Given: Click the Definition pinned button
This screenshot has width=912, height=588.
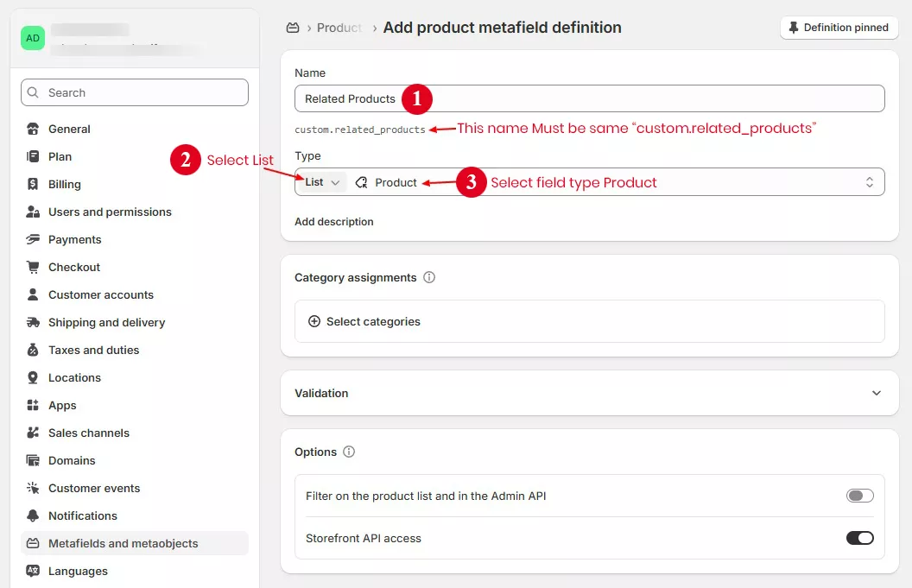Looking at the screenshot, I should pyautogui.click(x=839, y=28).
